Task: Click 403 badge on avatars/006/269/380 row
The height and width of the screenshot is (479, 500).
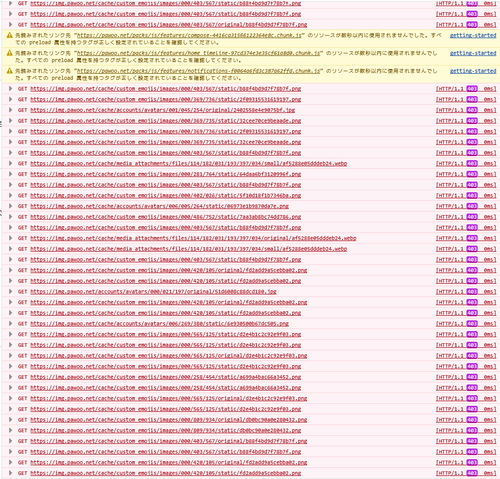Action: pos(472,323)
